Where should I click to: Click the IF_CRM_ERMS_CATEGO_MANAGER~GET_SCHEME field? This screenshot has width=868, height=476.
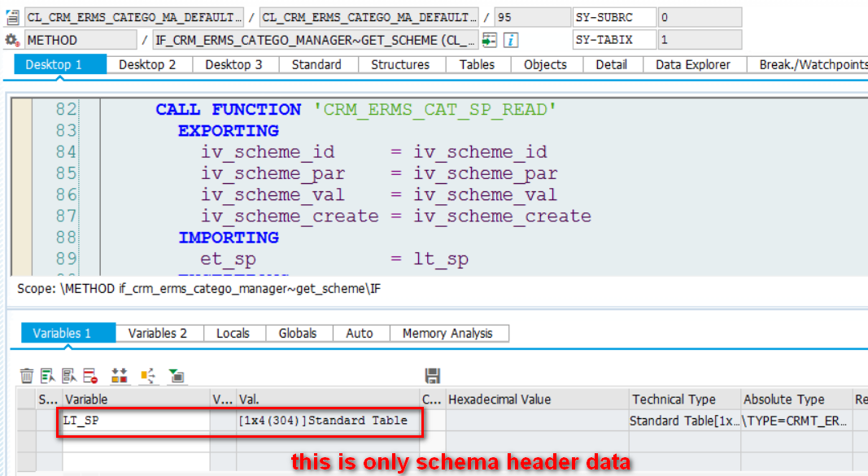click(x=316, y=40)
